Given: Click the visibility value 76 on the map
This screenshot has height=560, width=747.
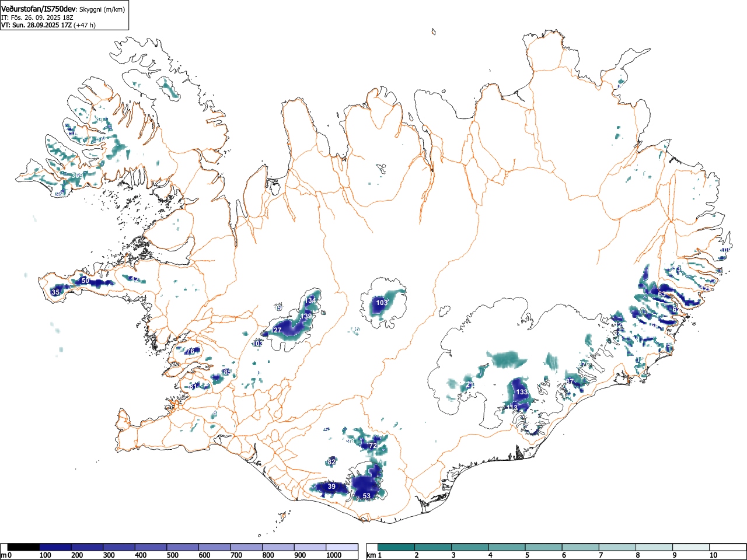Looking at the screenshot, I should point(190,351).
